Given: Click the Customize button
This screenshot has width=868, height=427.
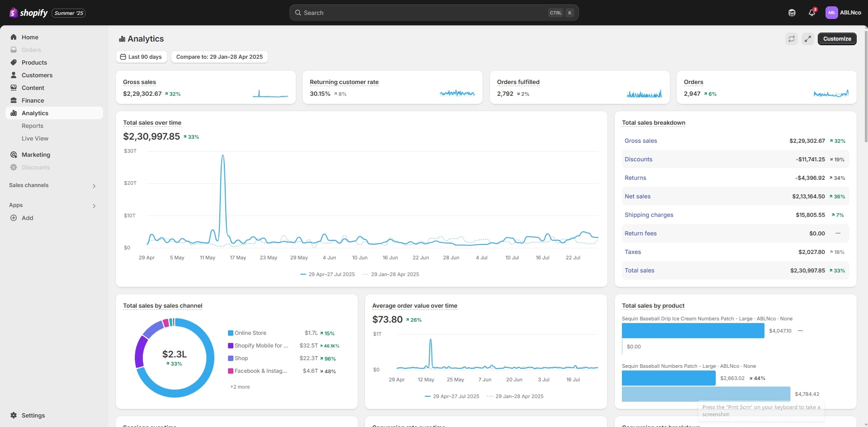Looking at the screenshot, I should (837, 39).
